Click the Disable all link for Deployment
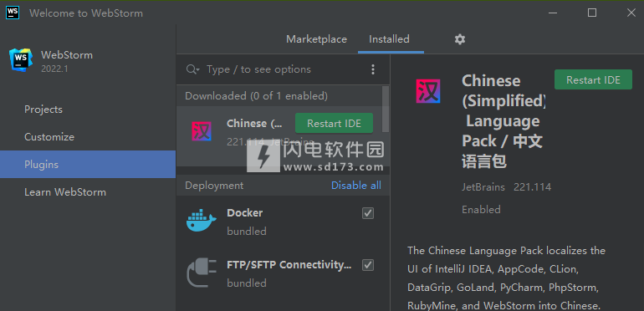Screen dimensions: 644x311 (x=356, y=186)
